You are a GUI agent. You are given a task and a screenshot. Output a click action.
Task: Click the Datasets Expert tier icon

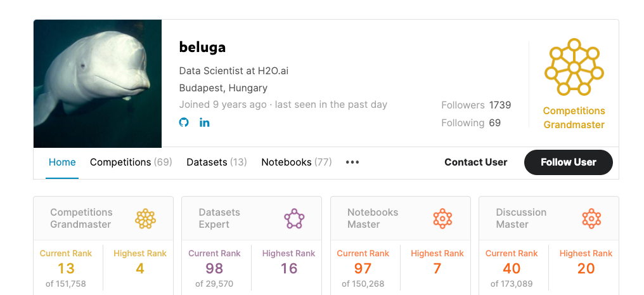coord(294,219)
